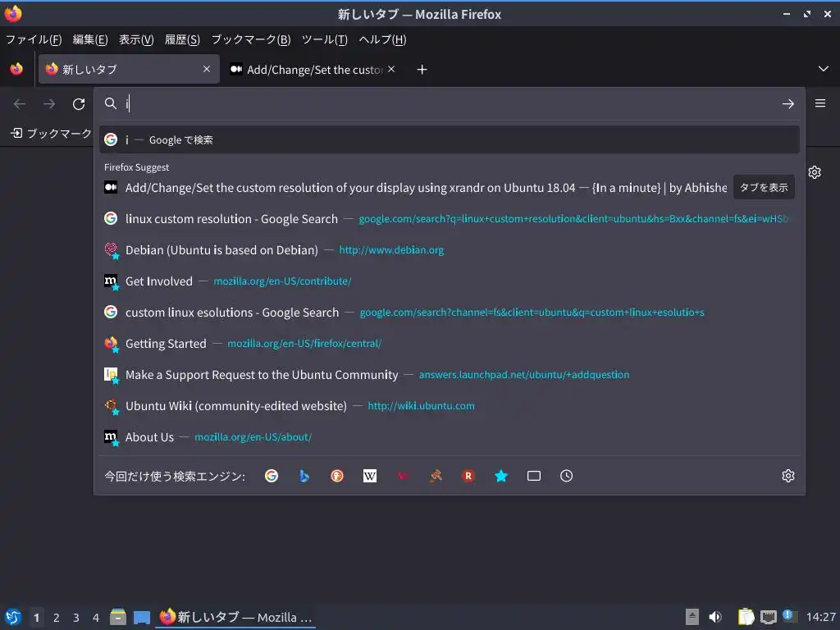The image size is (840, 630).
Task: Switch to workspace 4
Action: [96, 618]
